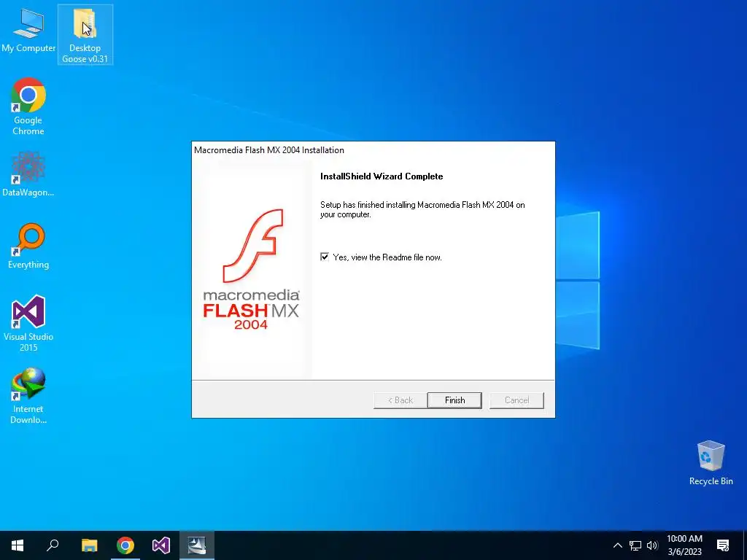Click the disabled Back button
The width and height of the screenshot is (747, 560).
[x=400, y=400]
